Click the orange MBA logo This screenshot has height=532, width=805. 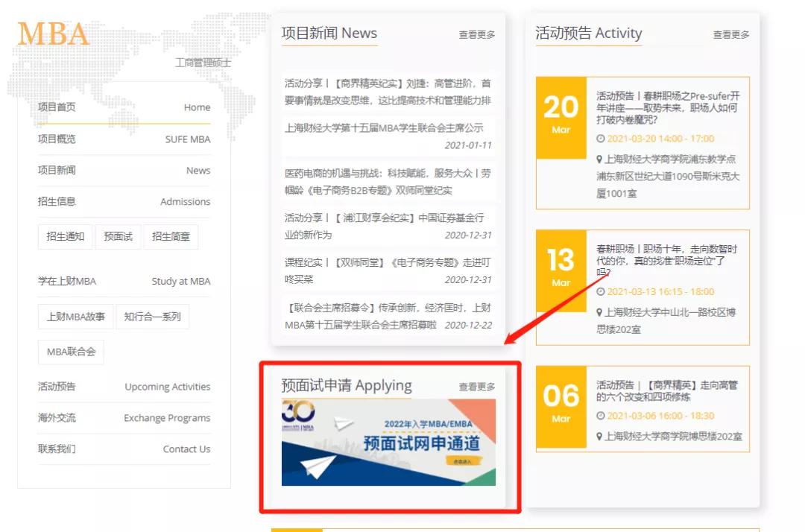click(x=53, y=34)
